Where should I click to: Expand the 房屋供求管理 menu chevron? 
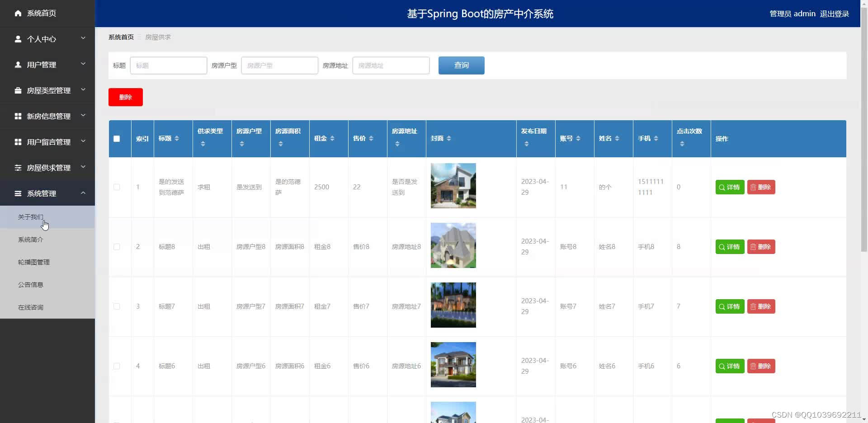83,167
